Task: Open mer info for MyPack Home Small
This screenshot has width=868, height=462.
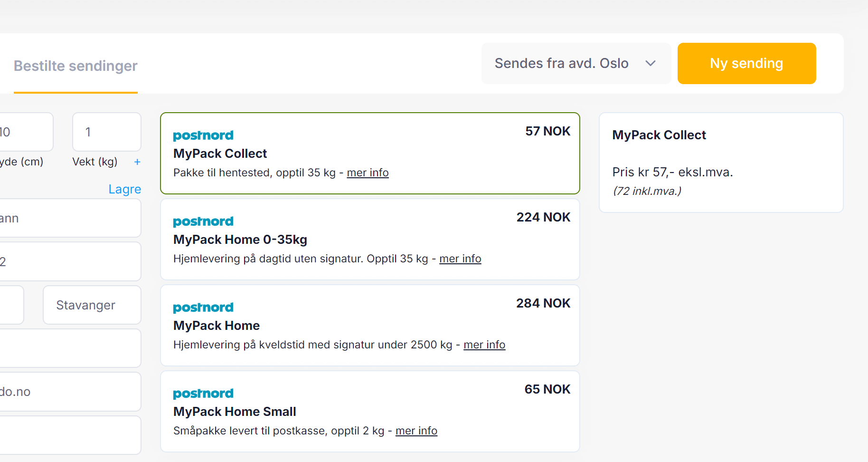Action: click(x=416, y=431)
